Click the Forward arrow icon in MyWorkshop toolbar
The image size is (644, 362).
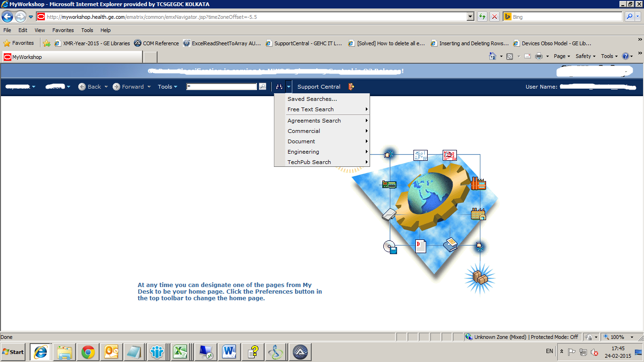[x=116, y=87]
